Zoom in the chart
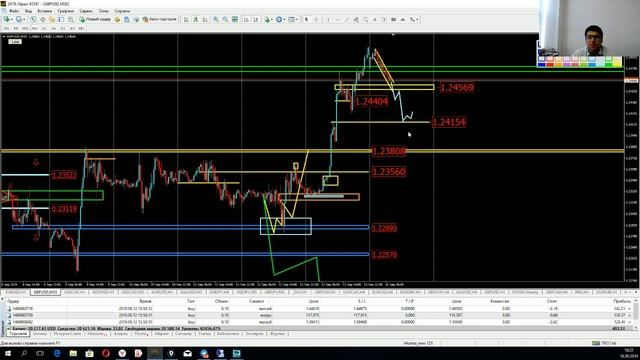The width and height of the screenshot is (640, 360). pyautogui.click(x=216, y=19)
